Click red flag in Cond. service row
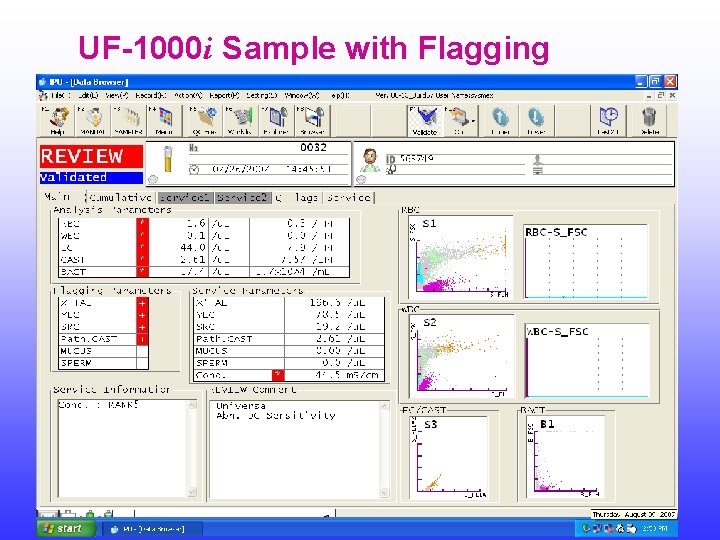Viewport: 720px width, 540px height. (278, 375)
